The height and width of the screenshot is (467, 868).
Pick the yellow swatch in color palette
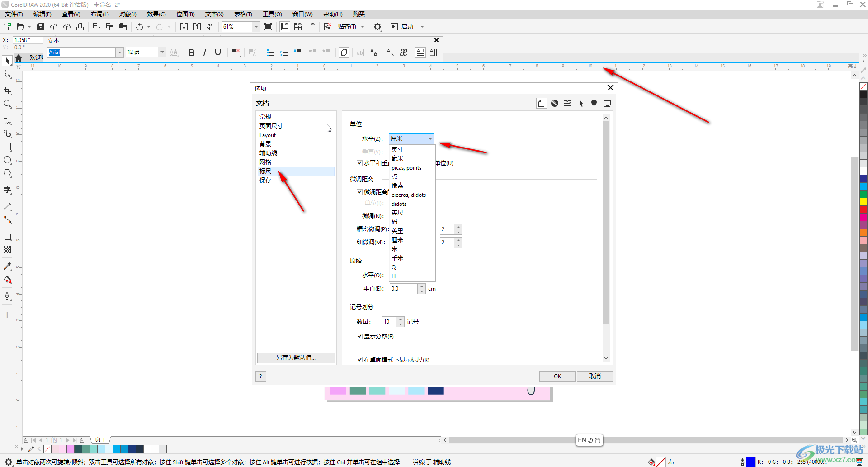[x=863, y=202]
